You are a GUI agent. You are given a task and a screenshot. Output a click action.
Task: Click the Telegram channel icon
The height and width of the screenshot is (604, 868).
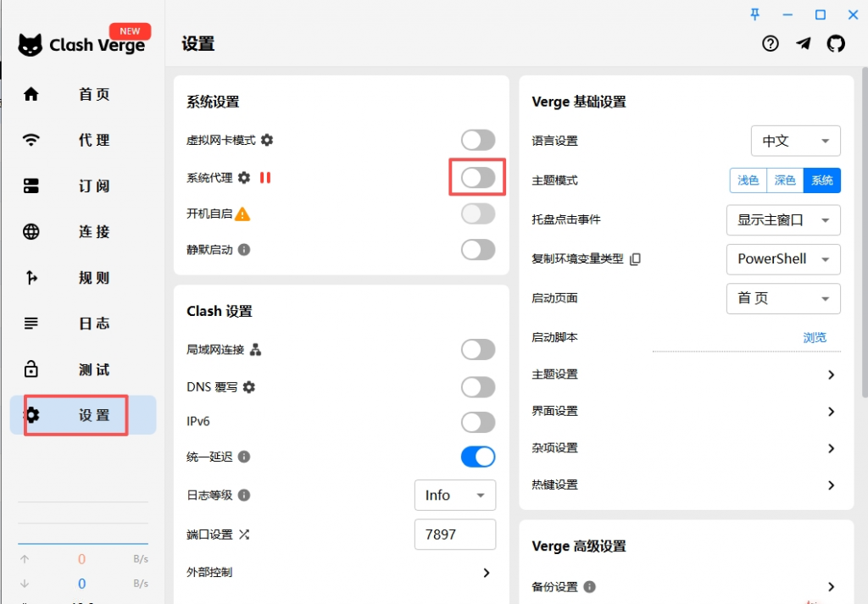click(x=803, y=44)
